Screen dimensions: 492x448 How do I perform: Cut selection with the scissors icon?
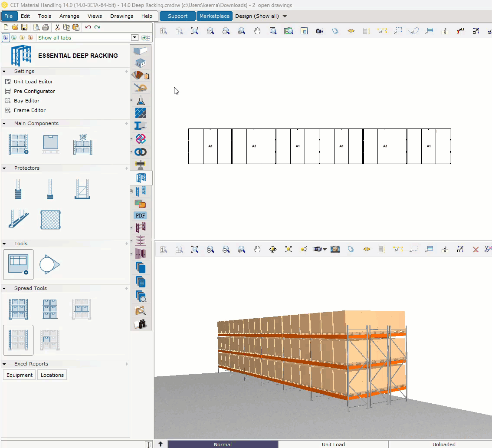57,27
